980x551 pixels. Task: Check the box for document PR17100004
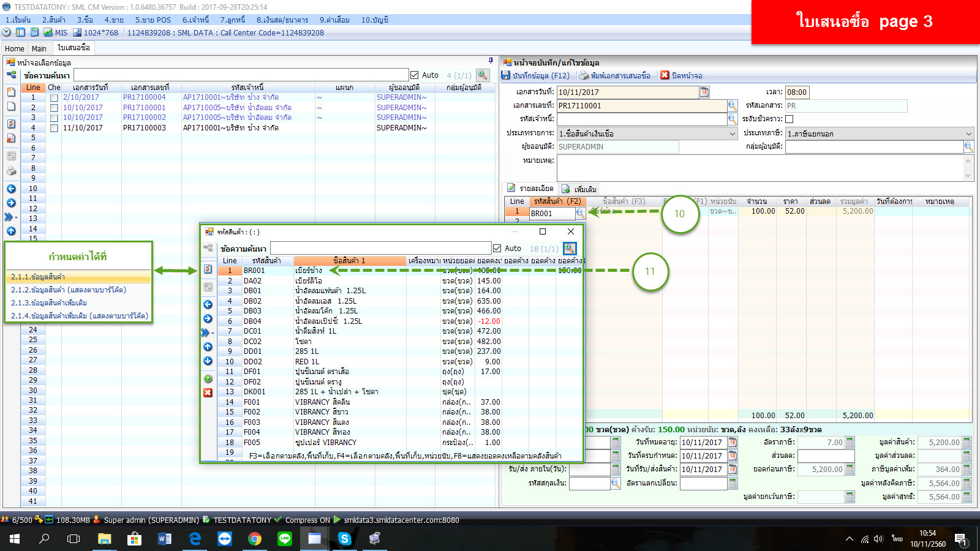pos(55,97)
